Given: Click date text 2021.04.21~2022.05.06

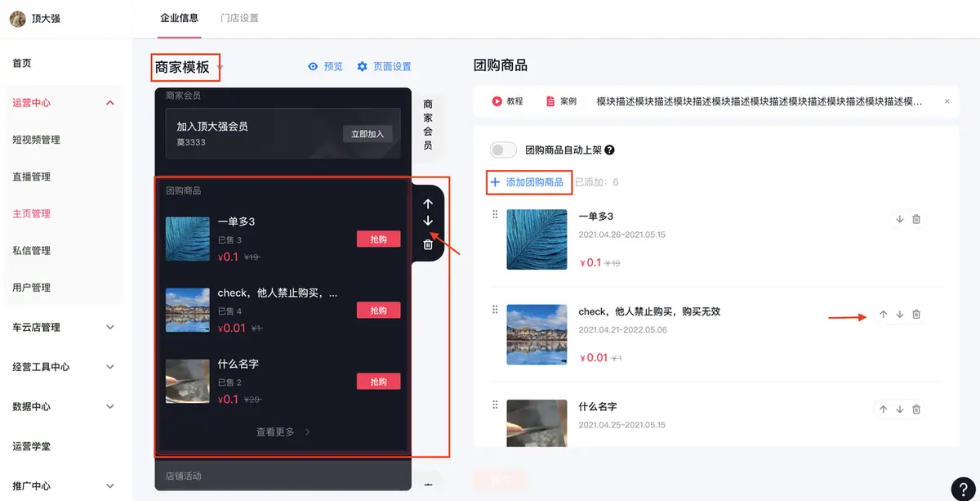Looking at the screenshot, I should [622, 329].
